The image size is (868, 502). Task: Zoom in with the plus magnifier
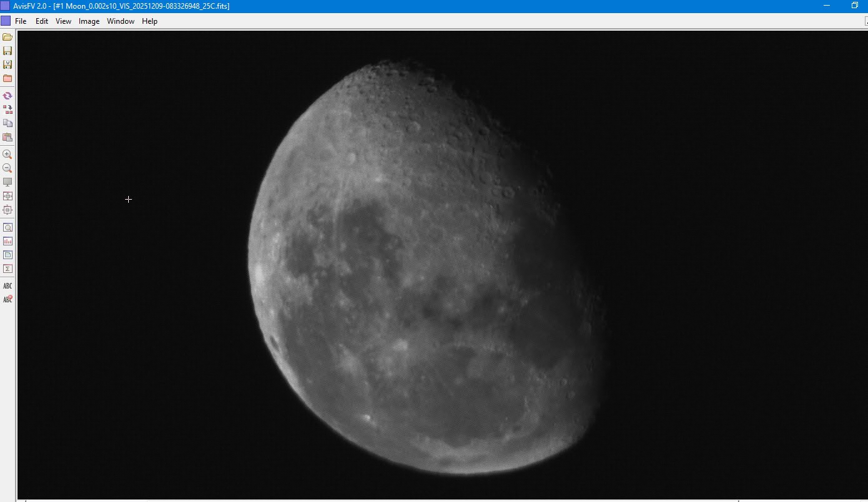pos(8,155)
